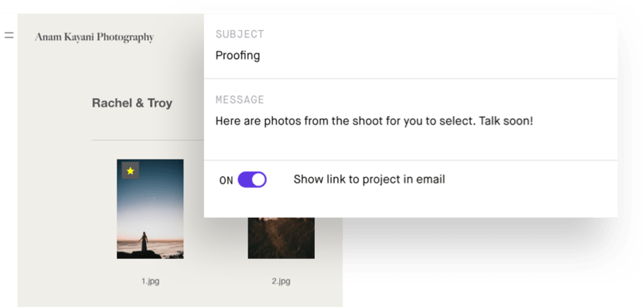Select the 1.jpg file name
This screenshot has height=307, width=644.
coord(150,281)
